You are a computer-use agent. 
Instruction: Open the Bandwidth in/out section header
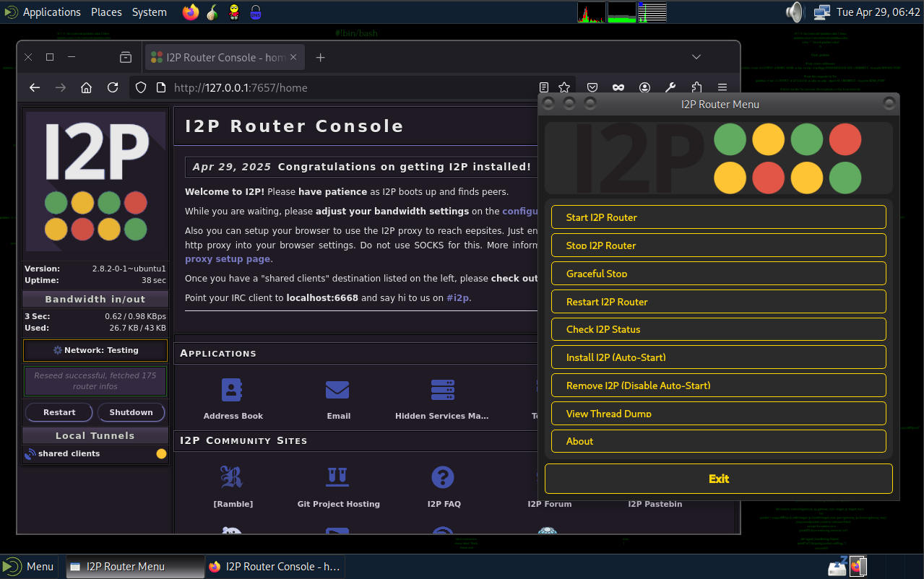point(95,299)
